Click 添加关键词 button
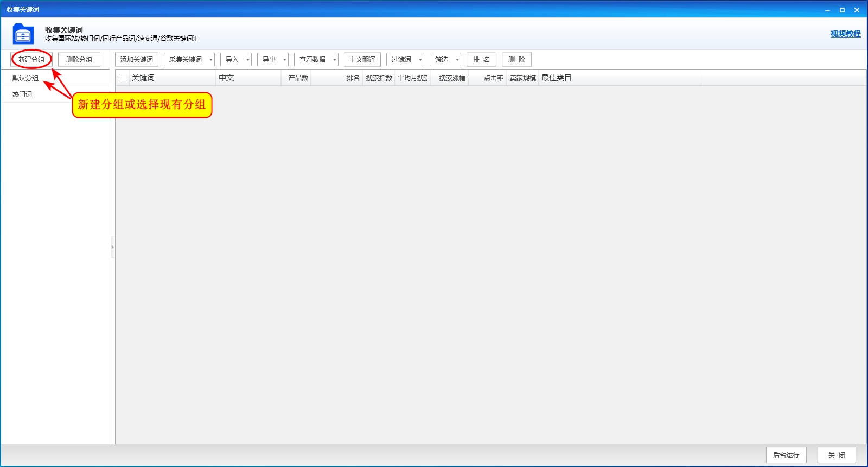Viewport: 868px width, 467px height. tap(137, 60)
